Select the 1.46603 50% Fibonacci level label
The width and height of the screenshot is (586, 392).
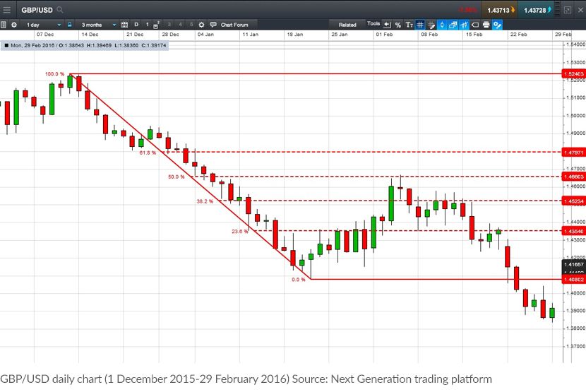coord(574,177)
